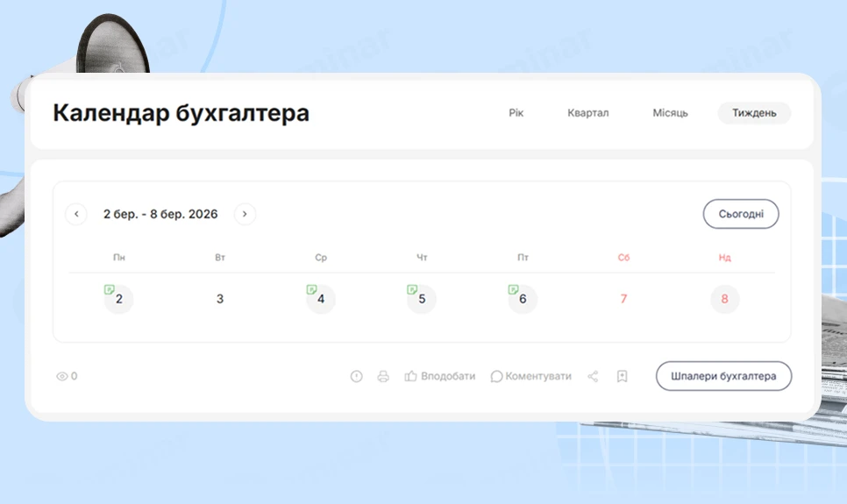Screen dimensions: 847x504
Task: Select Wednesday date 4
Action: (x=321, y=299)
